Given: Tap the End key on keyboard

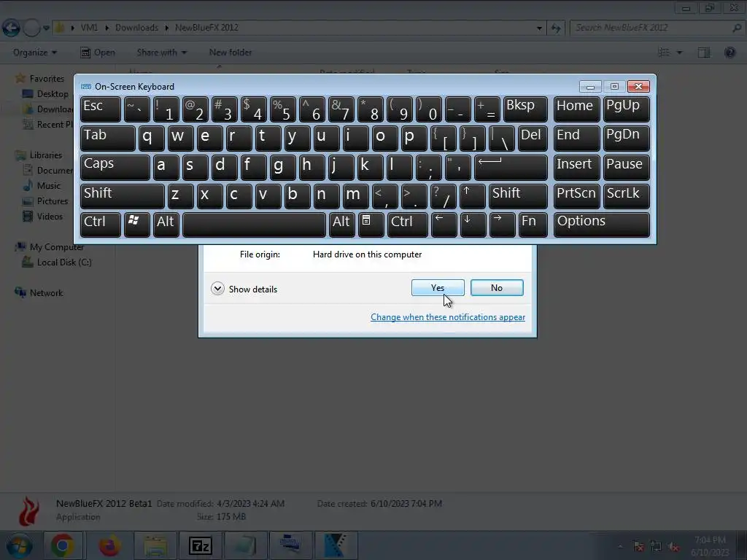Looking at the screenshot, I should [576, 139].
